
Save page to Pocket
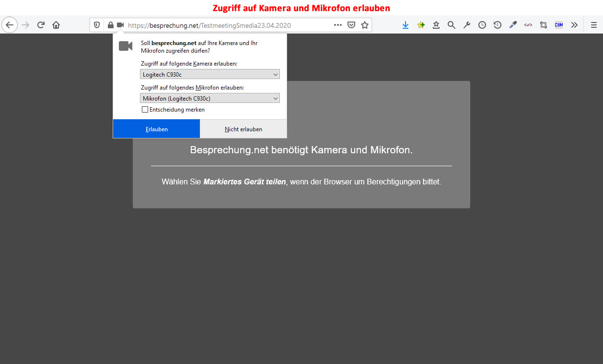pos(351,25)
